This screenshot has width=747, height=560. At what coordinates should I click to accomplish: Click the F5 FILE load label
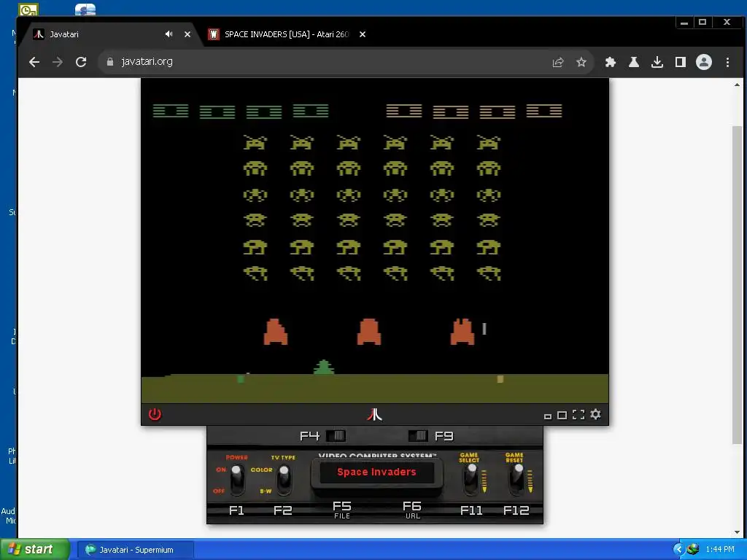342,510
